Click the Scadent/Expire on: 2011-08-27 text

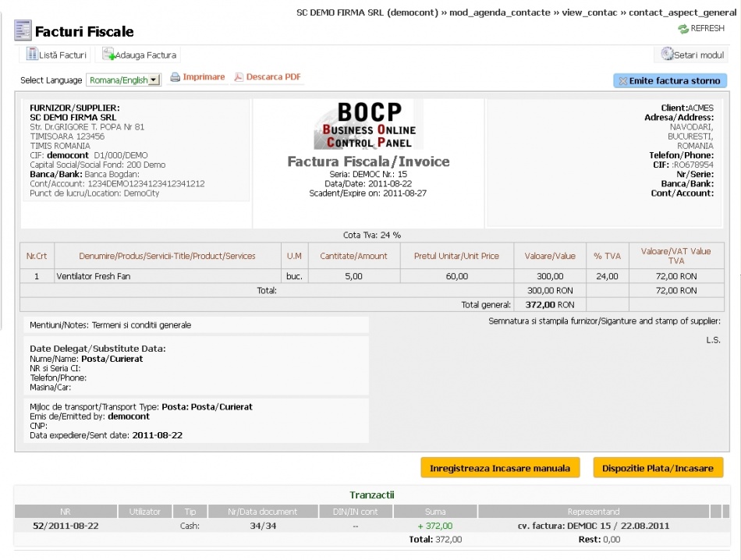pos(368,193)
